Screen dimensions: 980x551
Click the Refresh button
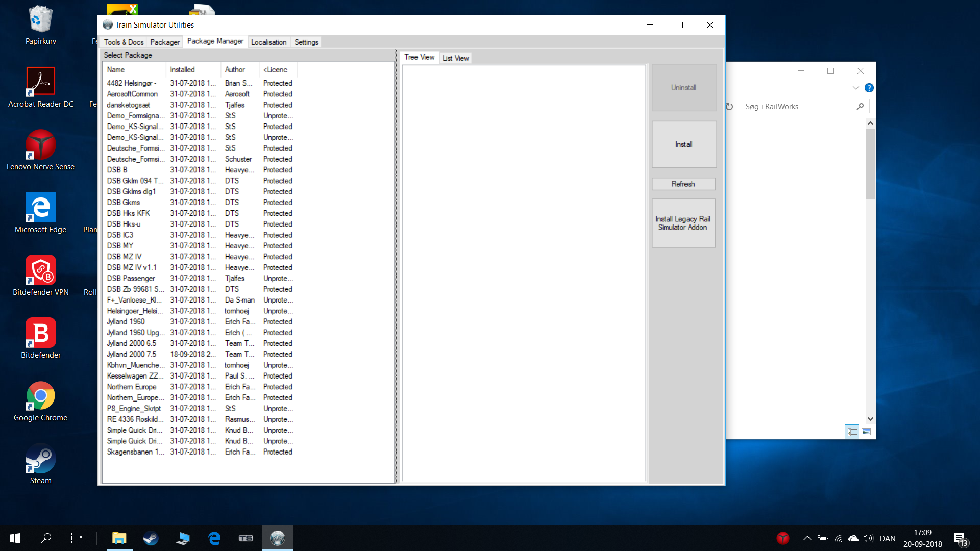[683, 184]
